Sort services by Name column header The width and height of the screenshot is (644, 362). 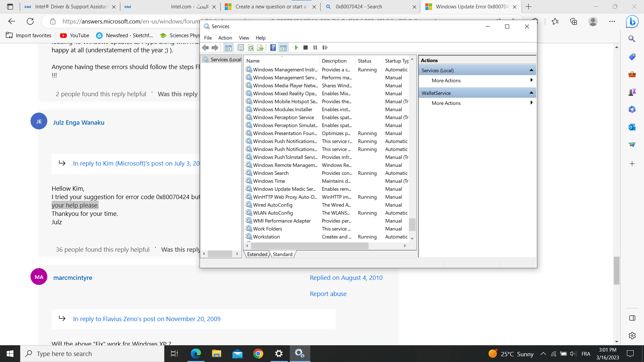[x=282, y=61]
